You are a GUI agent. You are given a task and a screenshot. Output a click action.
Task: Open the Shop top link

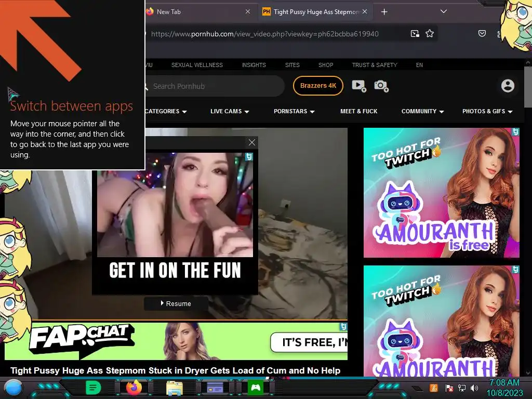tap(326, 65)
